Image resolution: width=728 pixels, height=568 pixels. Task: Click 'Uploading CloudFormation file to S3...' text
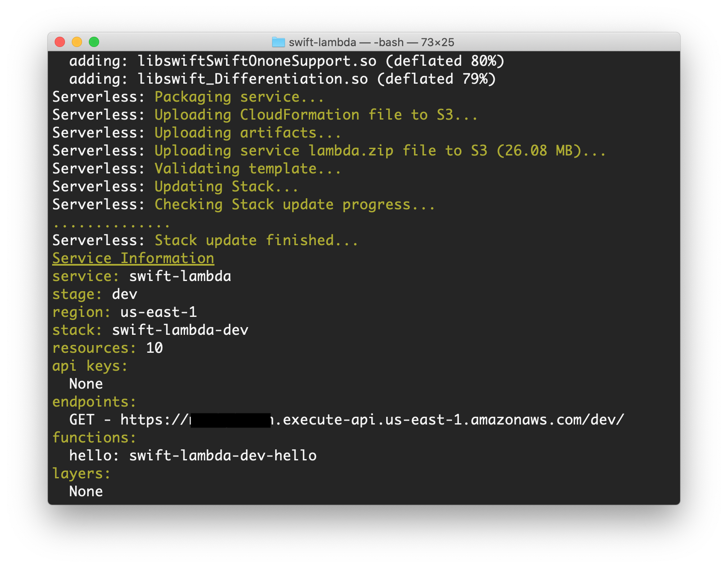[316, 115]
